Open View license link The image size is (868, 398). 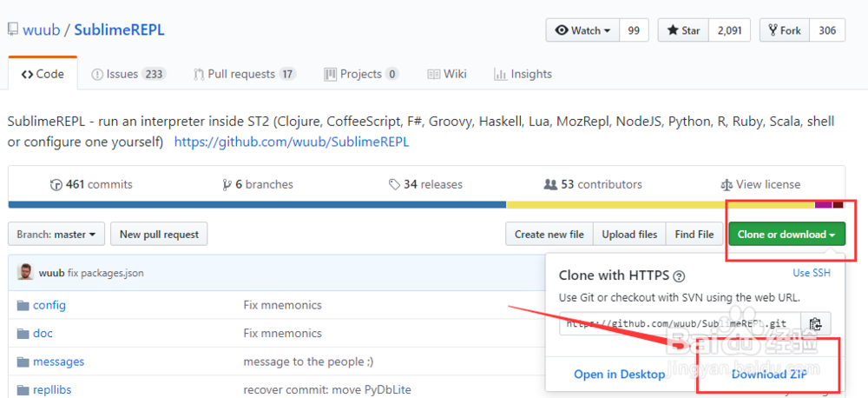(760, 184)
